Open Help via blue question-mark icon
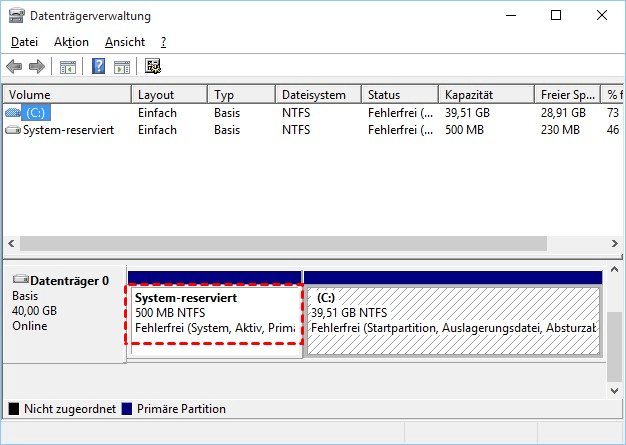626x445 pixels. coord(98,66)
